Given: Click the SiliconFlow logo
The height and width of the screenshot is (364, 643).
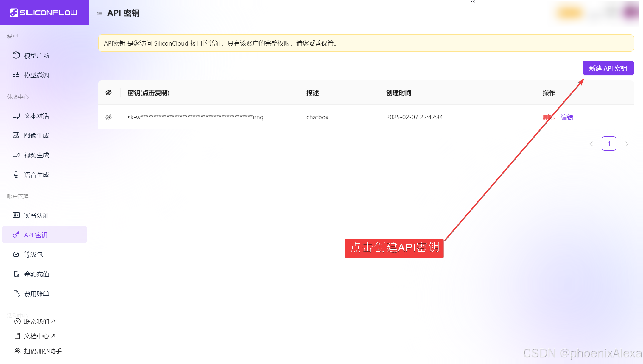Looking at the screenshot, I should (x=43, y=13).
